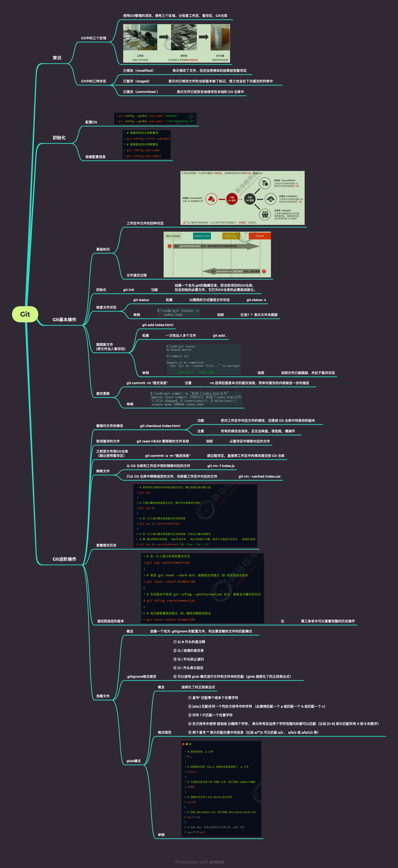Open the four file states diagram image
Image resolution: width=398 pixels, height=868 pixels.
tap(242, 198)
